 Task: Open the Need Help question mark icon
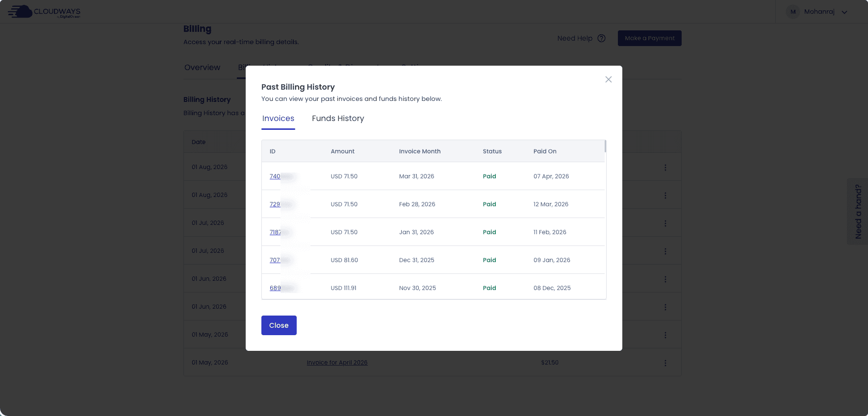[x=601, y=38]
